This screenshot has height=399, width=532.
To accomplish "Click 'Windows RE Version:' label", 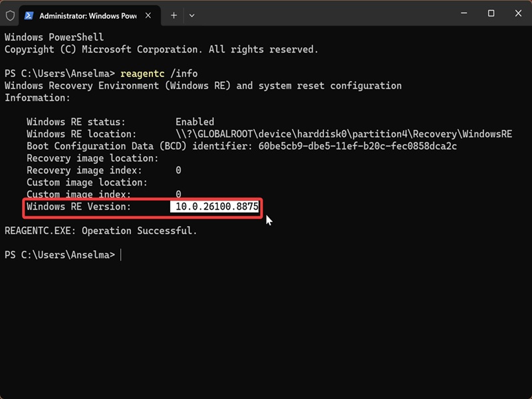I will coord(78,207).
